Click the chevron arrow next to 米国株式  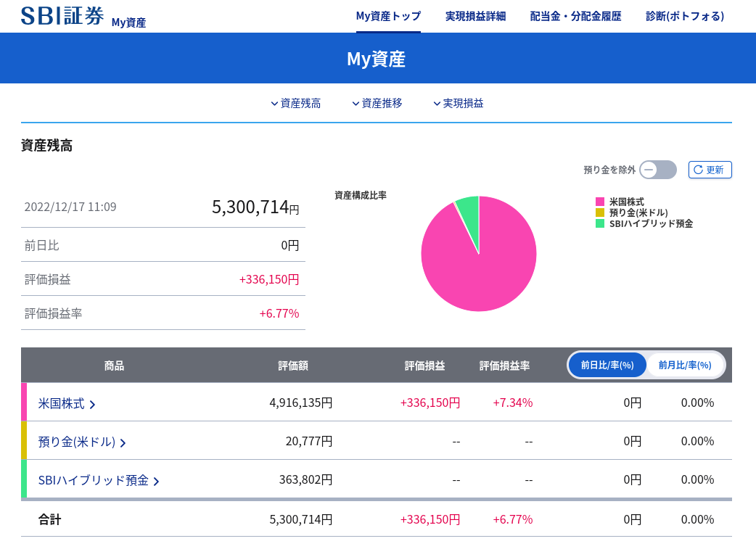93,404
